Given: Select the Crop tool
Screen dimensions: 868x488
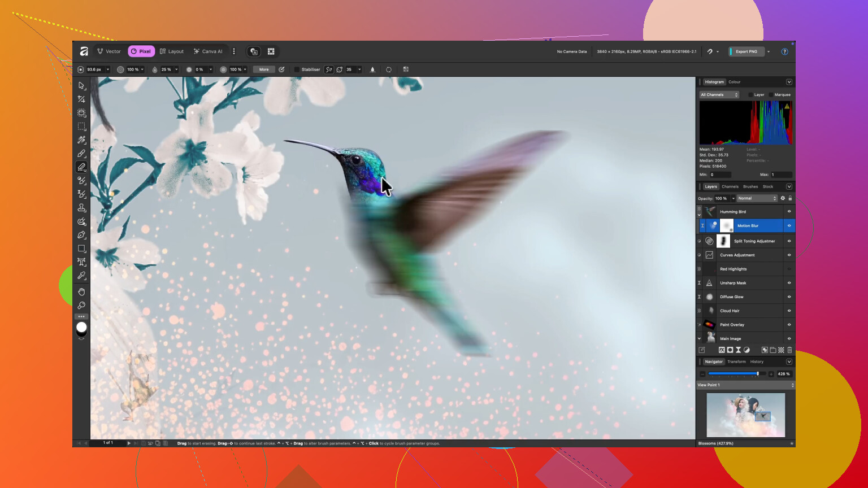Looking at the screenshot, I should 81,99.
